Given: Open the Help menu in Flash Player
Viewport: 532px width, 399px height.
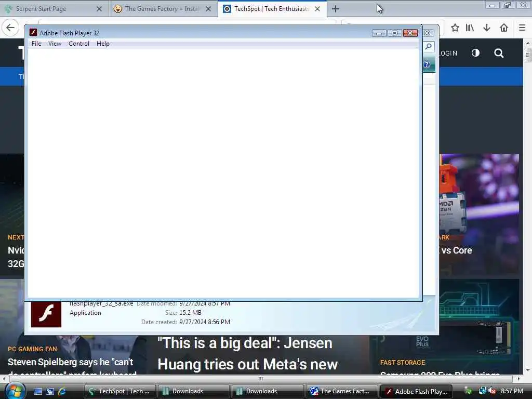Looking at the screenshot, I should tap(103, 44).
